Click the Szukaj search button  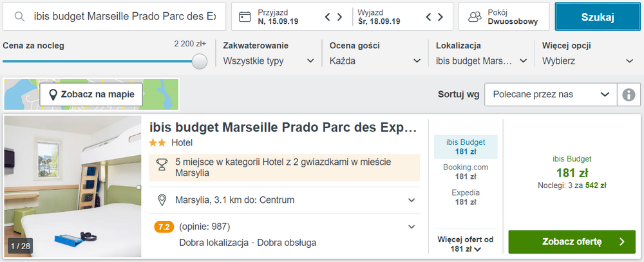(597, 17)
